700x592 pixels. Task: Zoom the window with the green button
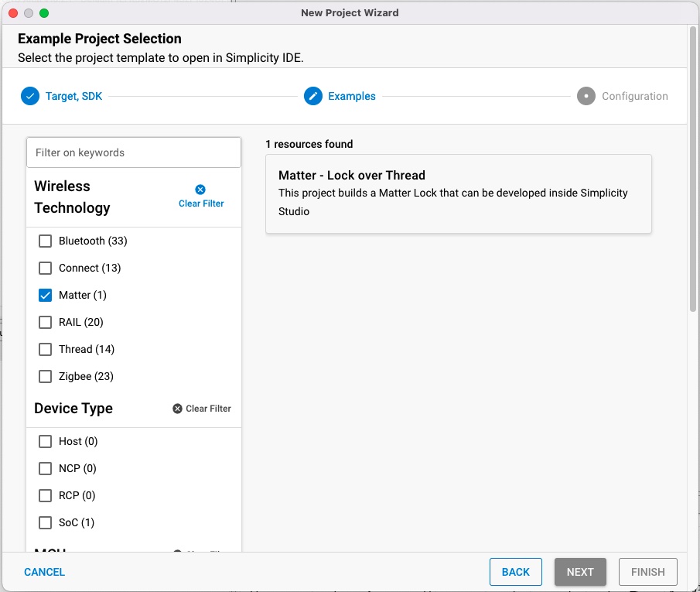point(44,13)
